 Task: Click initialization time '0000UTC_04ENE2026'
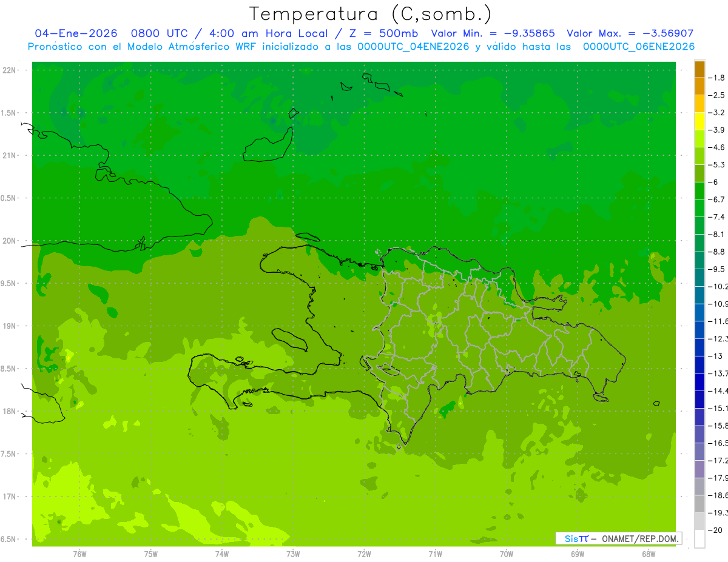click(413, 47)
